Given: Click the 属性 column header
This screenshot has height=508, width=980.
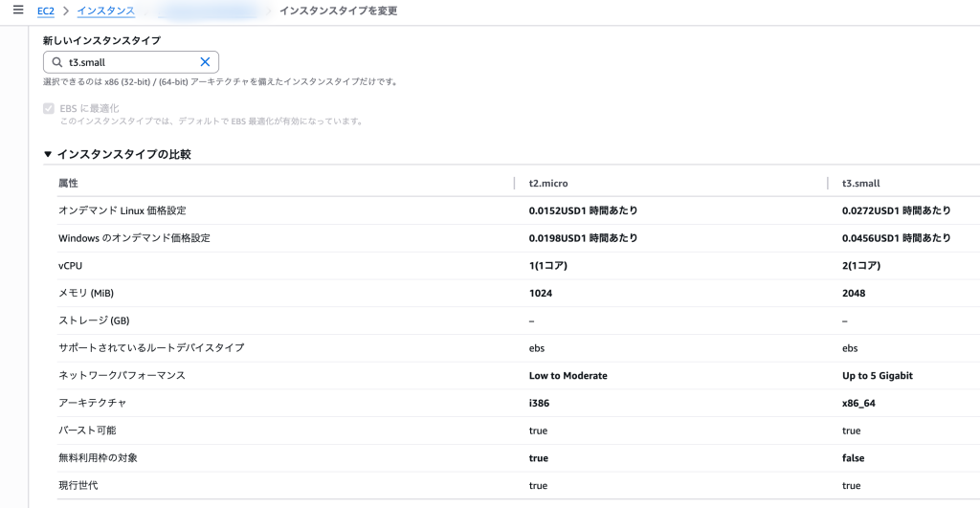Looking at the screenshot, I should pyautogui.click(x=68, y=183).
